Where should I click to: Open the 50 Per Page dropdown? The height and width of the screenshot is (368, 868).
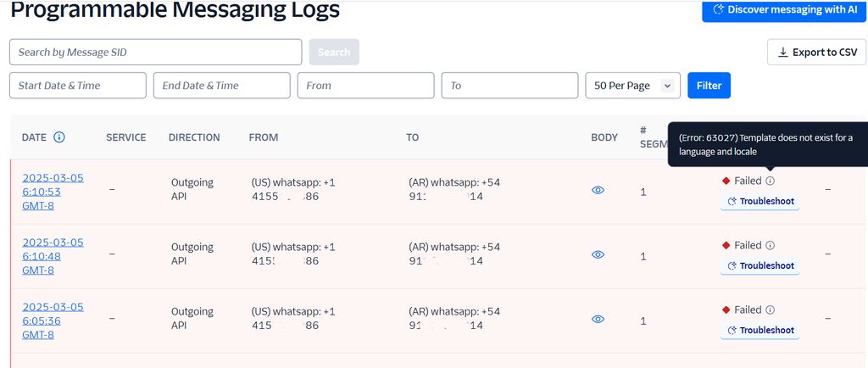(632, 86)
